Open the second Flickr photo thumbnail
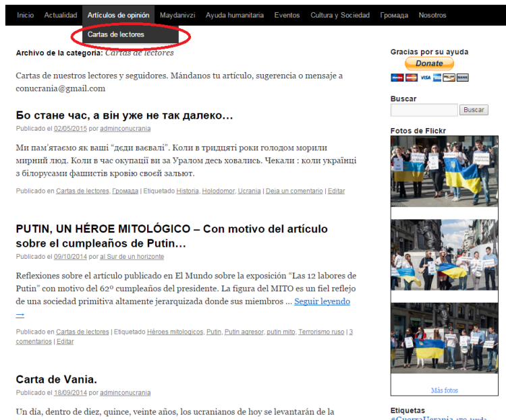The image size is (506, 420). (x=444, y=255)
